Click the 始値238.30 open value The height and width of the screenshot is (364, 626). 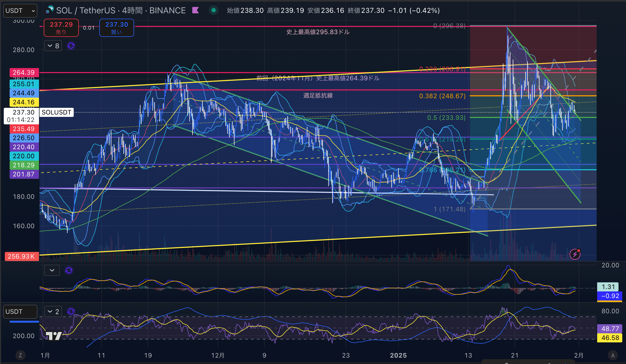coord(245,10)
